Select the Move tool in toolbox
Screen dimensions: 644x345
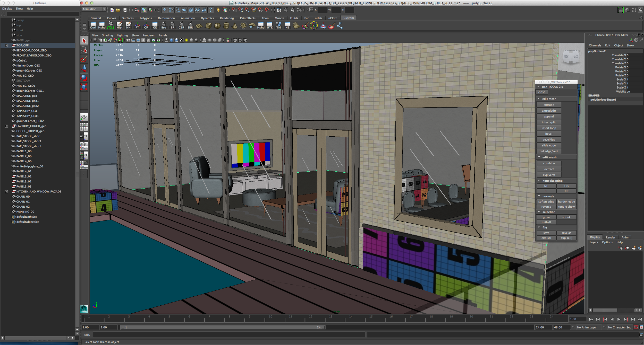tap(84, 68)
